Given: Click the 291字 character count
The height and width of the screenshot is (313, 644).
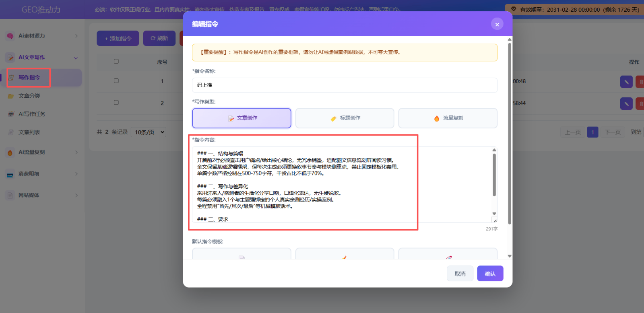Looking at the screenshot, I should pyautogui.click(x=491, y=229).
